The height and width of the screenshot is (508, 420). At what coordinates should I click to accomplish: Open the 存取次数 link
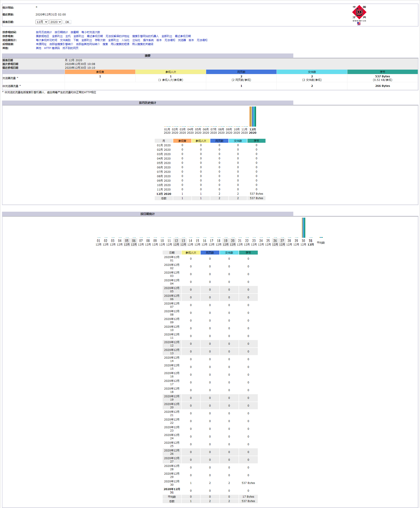(x=100, y=40)
